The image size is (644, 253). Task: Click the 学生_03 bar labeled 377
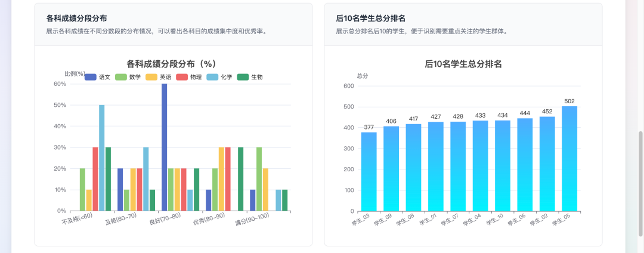click(x=369, y=172)
